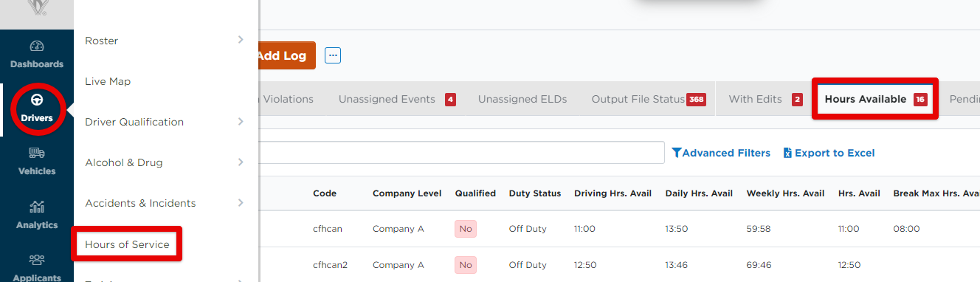
Task: Select the Drivers steering wheel icon
Action: coord(37,100)
